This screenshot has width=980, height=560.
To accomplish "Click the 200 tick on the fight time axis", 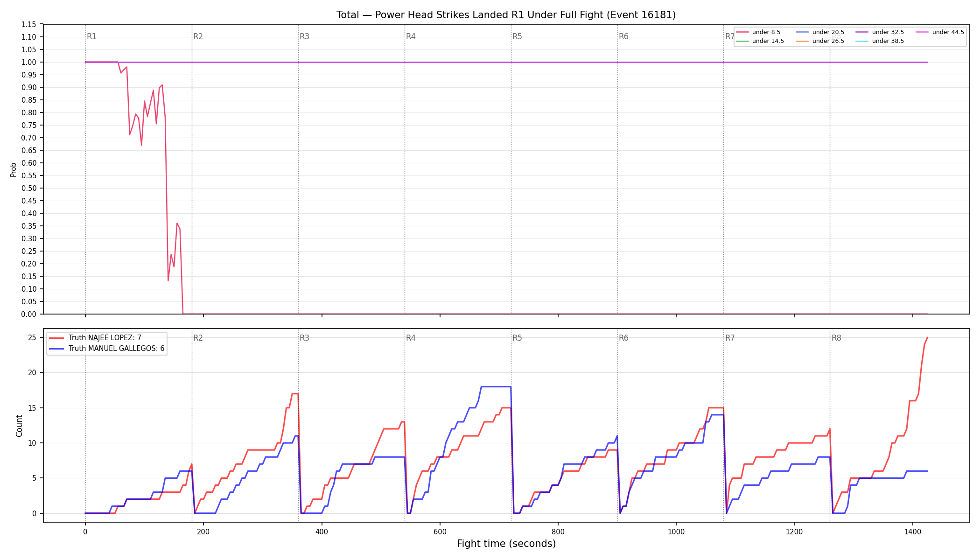I will [203, 531].
